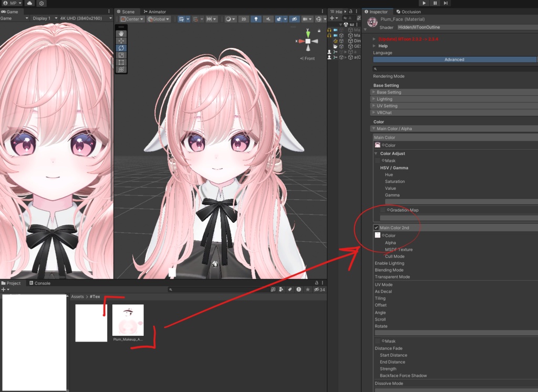Click the Hierarchy panel lock icon

[350, 12]
